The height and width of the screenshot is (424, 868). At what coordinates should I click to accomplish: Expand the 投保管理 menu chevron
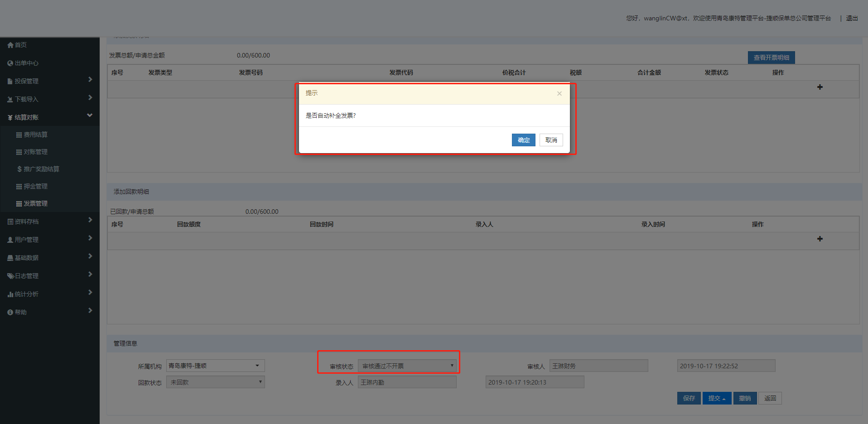coord(90,79)
